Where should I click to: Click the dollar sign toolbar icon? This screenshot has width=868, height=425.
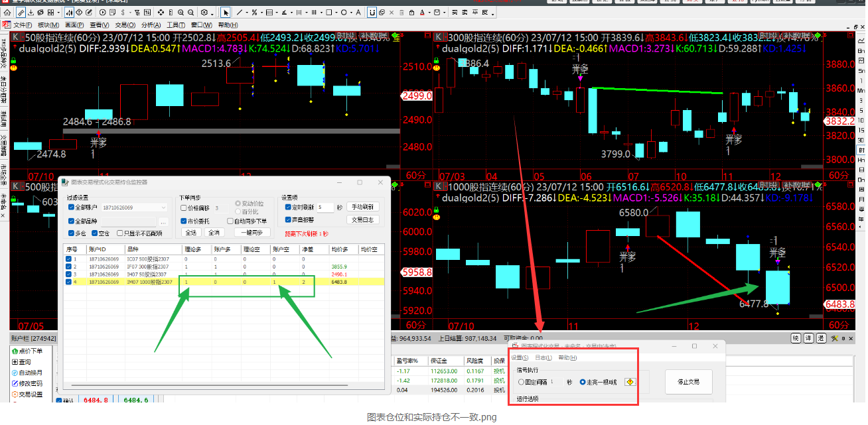coord(123,12)
